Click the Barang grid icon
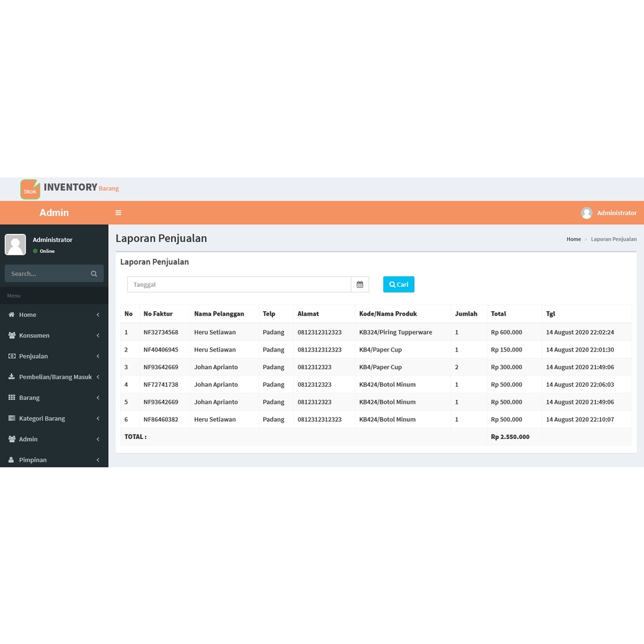Image resolution: width=644 pixels, height=644 pixels. (11, 397)
